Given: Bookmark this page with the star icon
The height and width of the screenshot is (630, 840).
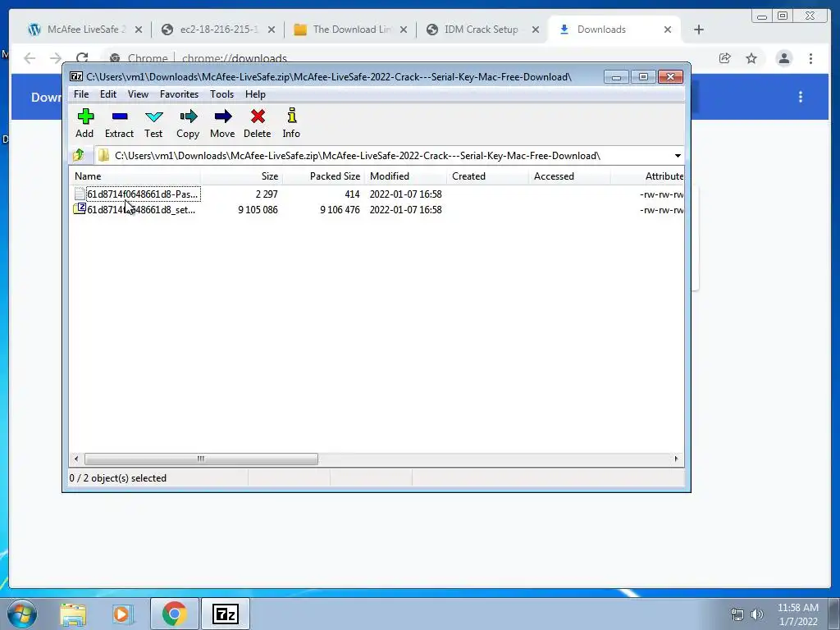Looking at the screenshot, I should [751, 58].
